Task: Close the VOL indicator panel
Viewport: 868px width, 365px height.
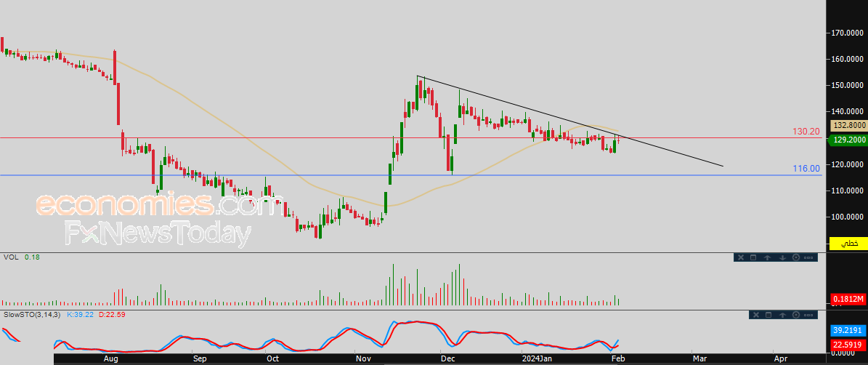Action: coord(741,257)
